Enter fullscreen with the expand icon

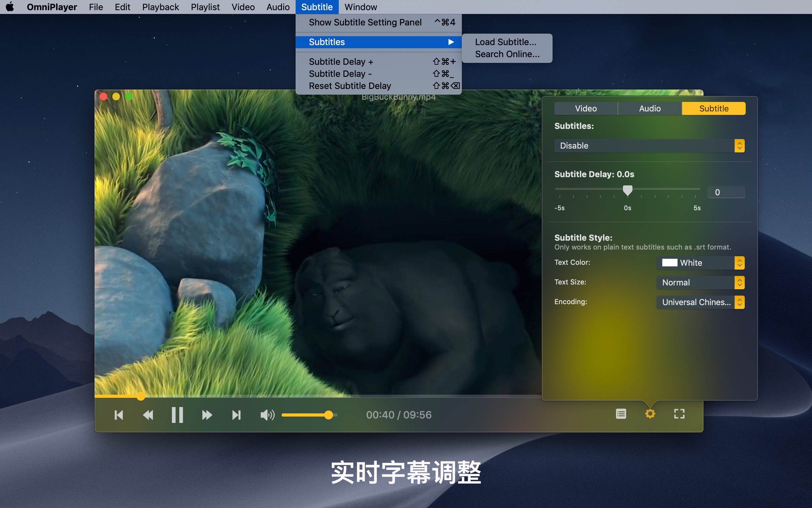679,414
